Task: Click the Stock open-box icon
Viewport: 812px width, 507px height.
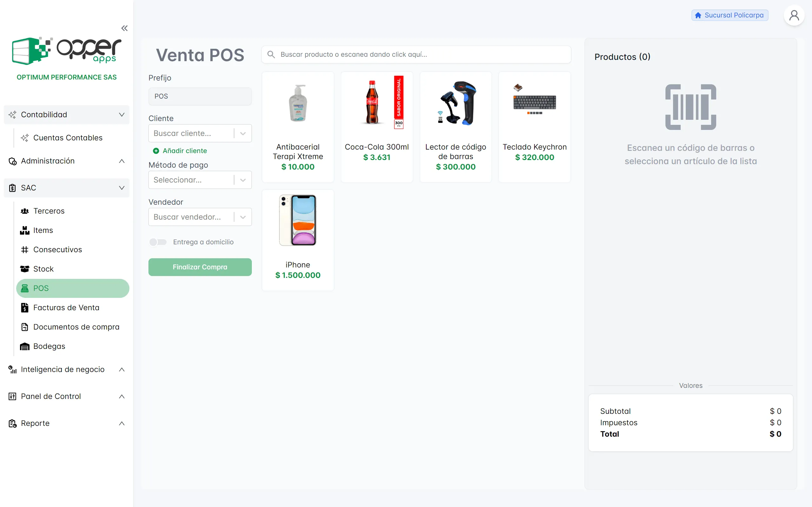Action: pos(25,269)
